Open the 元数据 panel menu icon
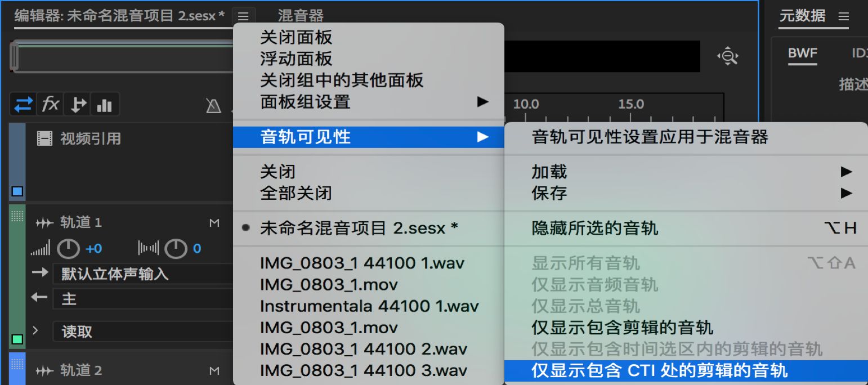This screenshot has height=385, width=868. [844, 16]
